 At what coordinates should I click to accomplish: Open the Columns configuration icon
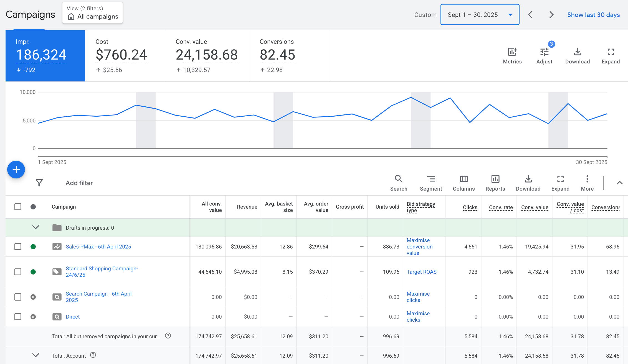(464, 179)
